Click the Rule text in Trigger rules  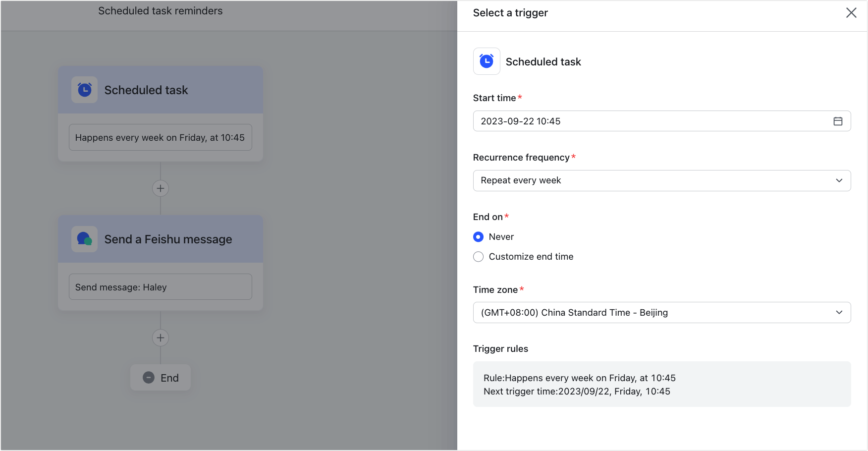[x=580, y=378]
